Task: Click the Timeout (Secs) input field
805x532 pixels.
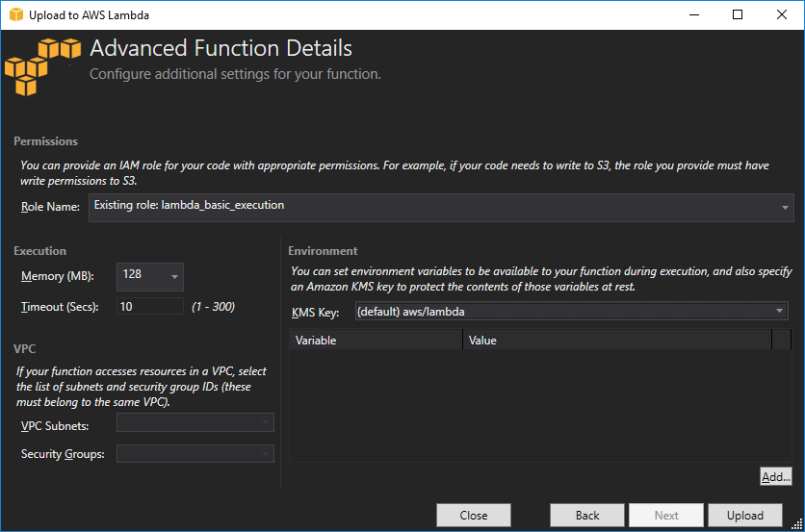Action: (149, 307)
